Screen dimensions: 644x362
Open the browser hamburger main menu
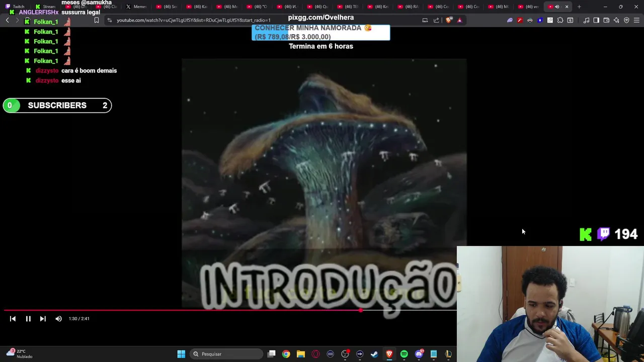pos(636,20)
